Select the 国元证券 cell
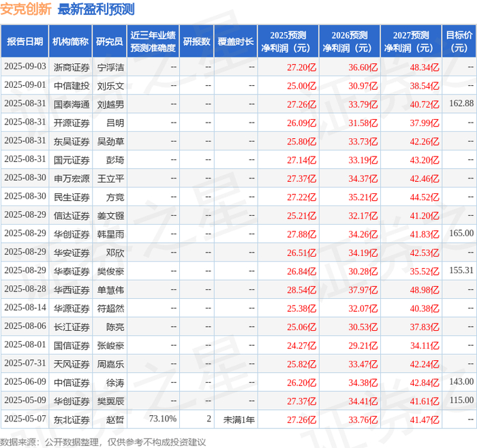The image size is (477, 448). [x=72, y=160]
